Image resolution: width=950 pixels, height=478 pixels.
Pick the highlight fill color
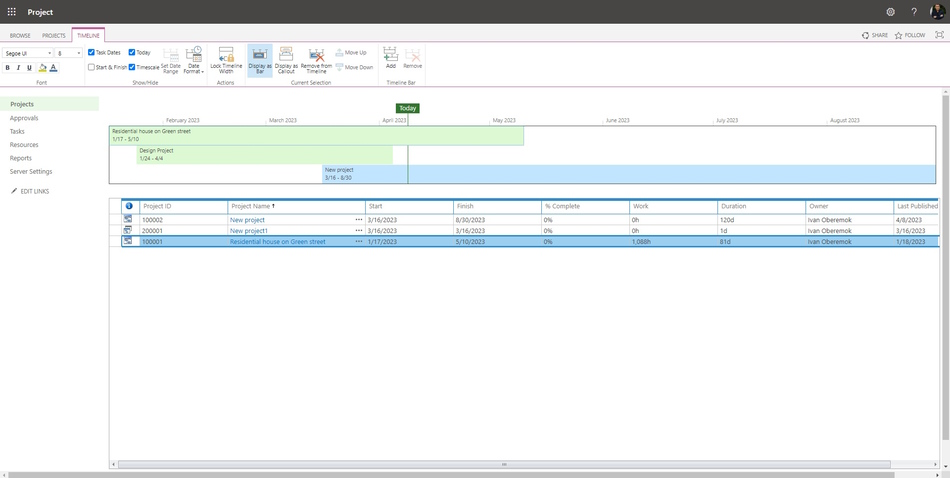click(42, 68)
